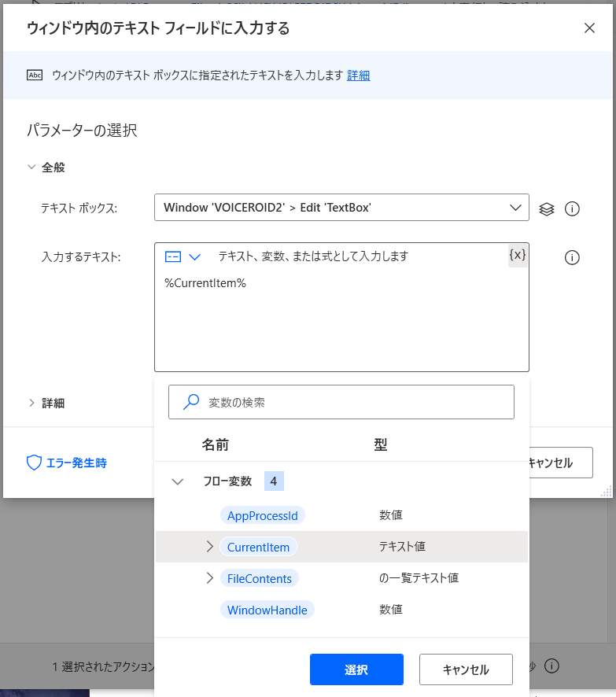Click キャンセル in the variable picker
This screenshot has height=697, width=616.
(466, 669)
